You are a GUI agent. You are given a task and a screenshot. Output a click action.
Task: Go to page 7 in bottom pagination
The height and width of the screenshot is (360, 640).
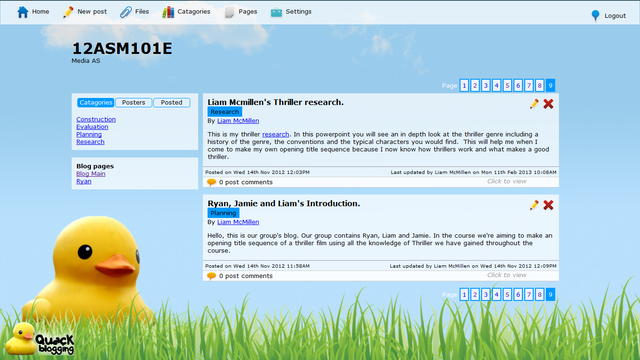[x=529, y=294]
